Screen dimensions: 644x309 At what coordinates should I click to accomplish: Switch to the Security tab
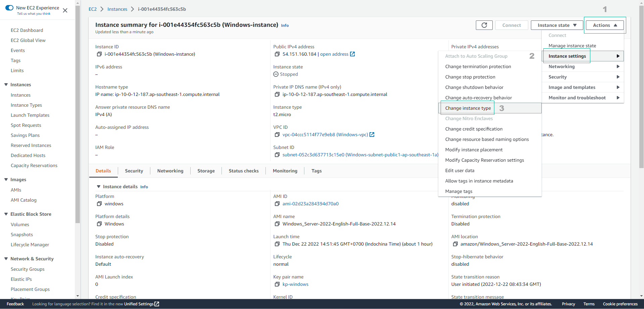point(134,171)
